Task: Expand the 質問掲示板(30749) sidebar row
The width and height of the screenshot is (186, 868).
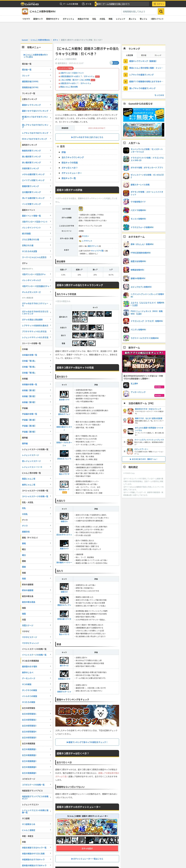Action: 37,87
